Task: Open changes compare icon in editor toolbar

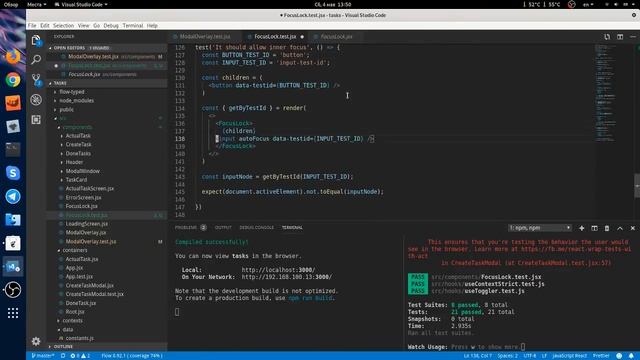Action: pos(607,37)
